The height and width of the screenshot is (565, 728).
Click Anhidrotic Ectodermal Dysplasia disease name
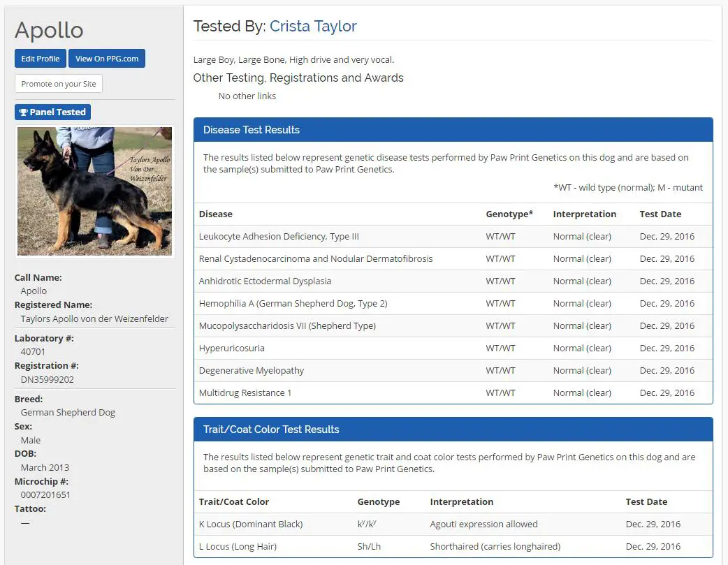(265, 281)
